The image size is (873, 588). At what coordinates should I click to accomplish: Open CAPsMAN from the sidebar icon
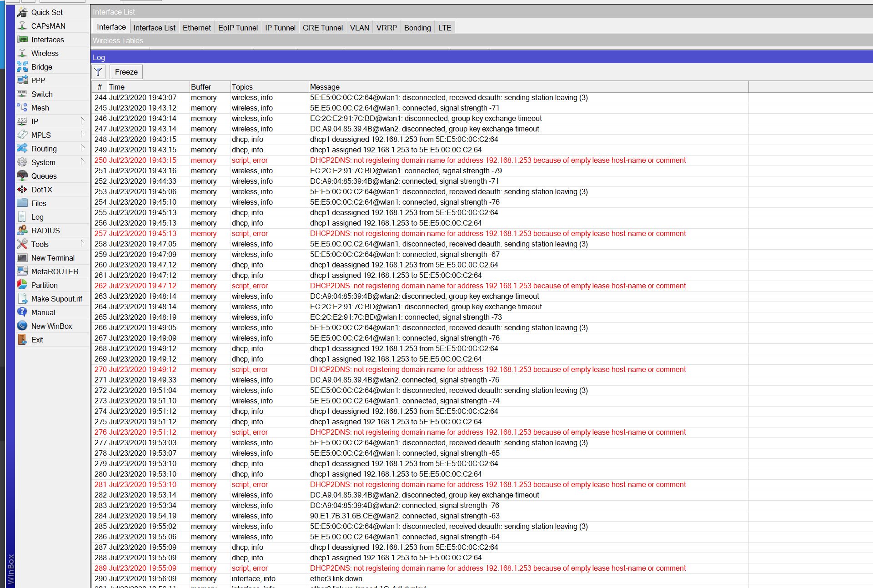tap(22, 26)
